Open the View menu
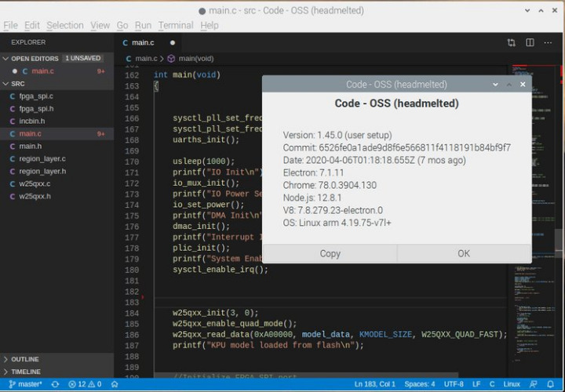 100,25
